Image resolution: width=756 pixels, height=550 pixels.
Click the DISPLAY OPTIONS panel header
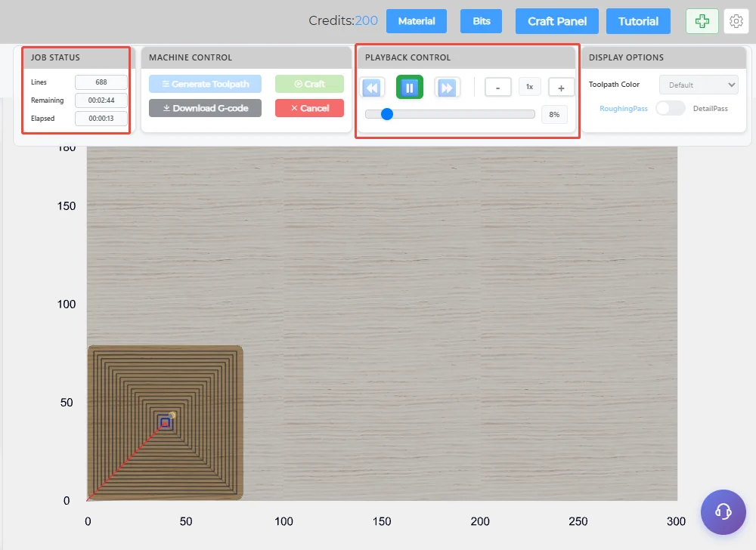point(664,57)
